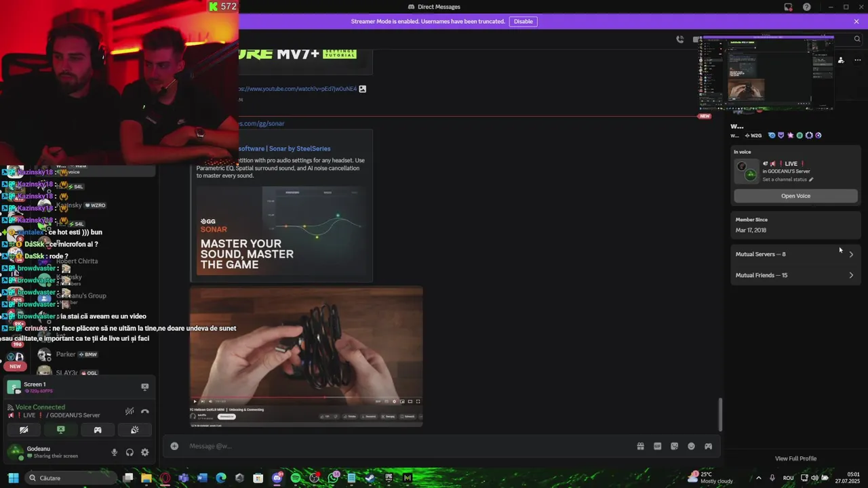
Task: Click the chat scrollbar thumb
Action: (x=721, y=414)
